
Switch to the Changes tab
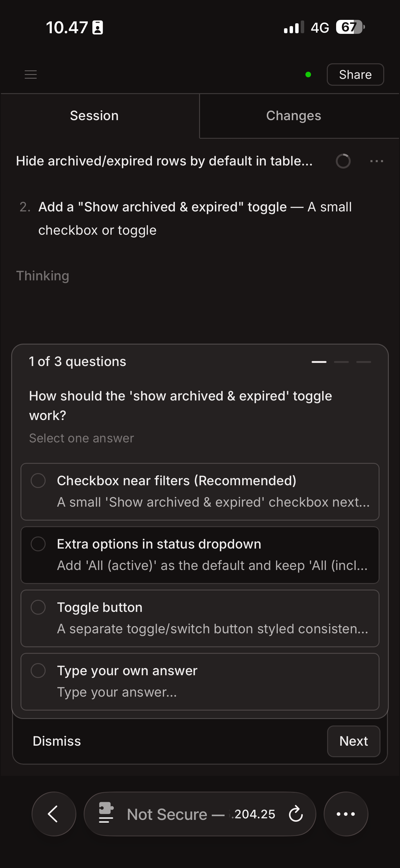[293, 115]
